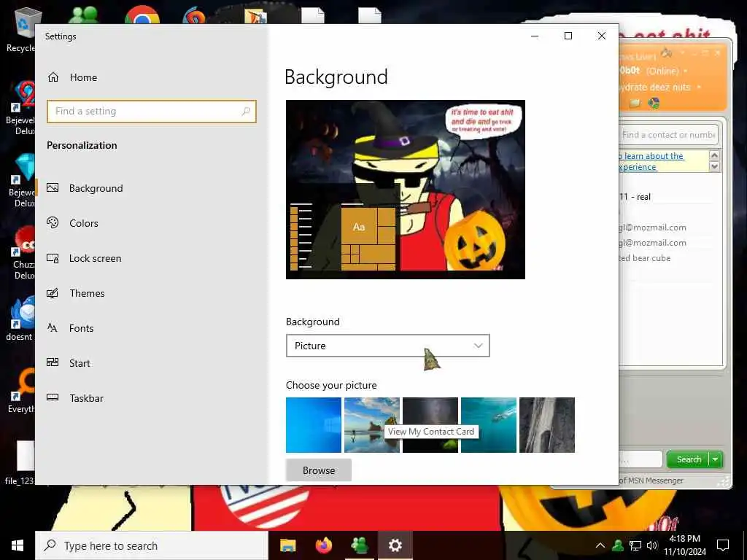Maximize the Settings window

pos(568,36)
